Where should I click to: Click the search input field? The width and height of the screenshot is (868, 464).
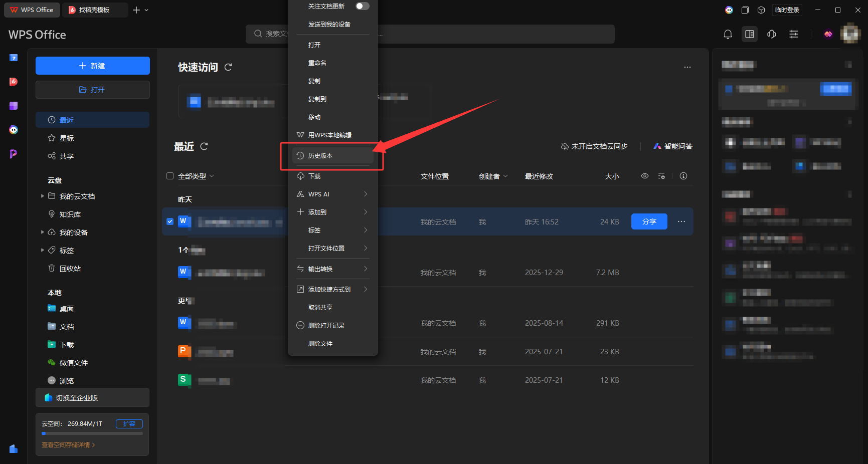[271, 34]
